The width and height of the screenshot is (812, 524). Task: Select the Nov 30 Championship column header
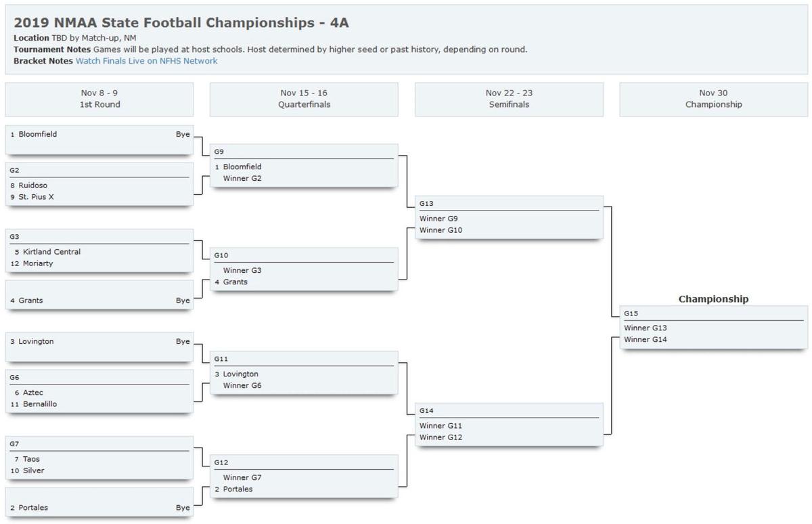pos(713,99)
